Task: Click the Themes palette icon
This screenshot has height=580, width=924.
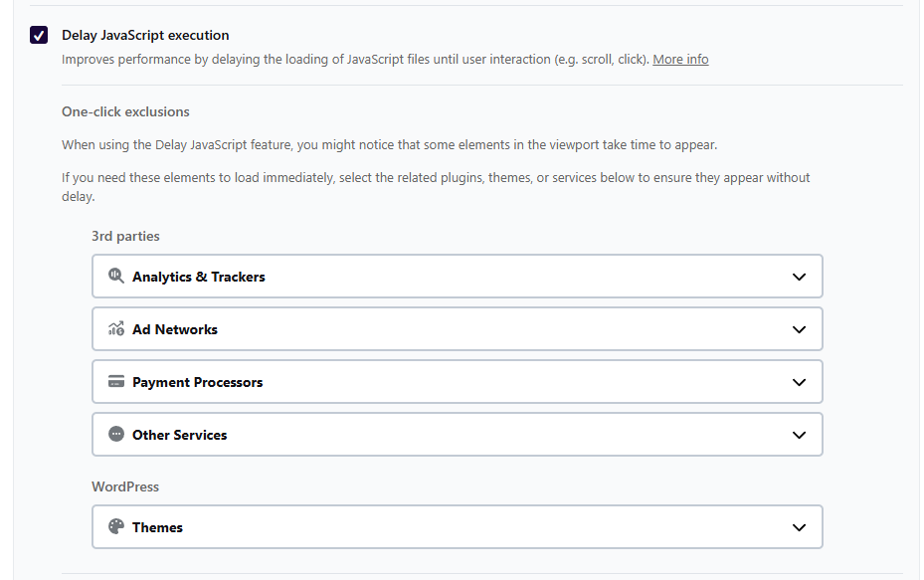Action: [x=115, y=527]
